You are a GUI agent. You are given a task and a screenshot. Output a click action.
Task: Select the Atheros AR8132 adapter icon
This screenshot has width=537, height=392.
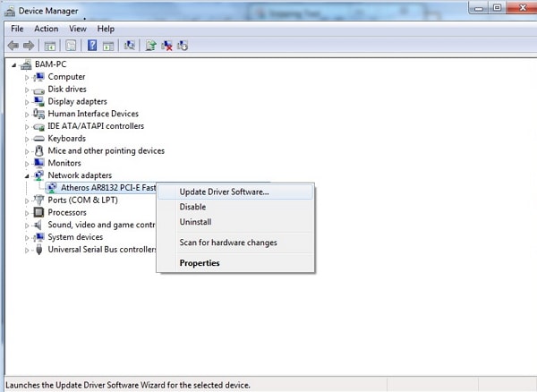tap(52, 188)
